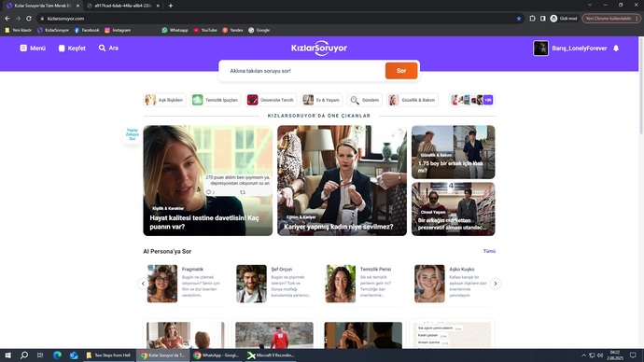Switch to the second browser tab
This screenshot has height=362, width=644.
click(x=123, y=6)
